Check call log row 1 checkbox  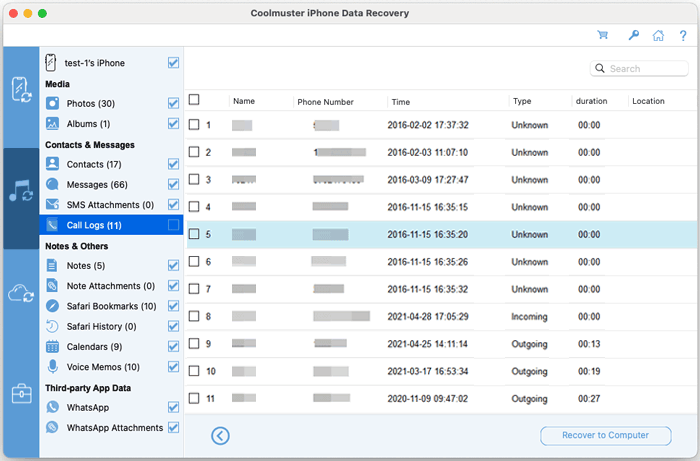coord(194,125)
